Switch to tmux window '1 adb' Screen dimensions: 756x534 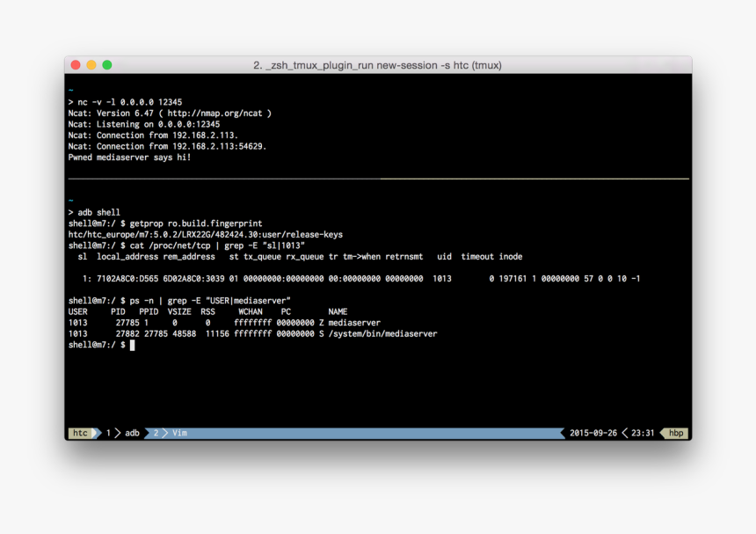point(123,433)
